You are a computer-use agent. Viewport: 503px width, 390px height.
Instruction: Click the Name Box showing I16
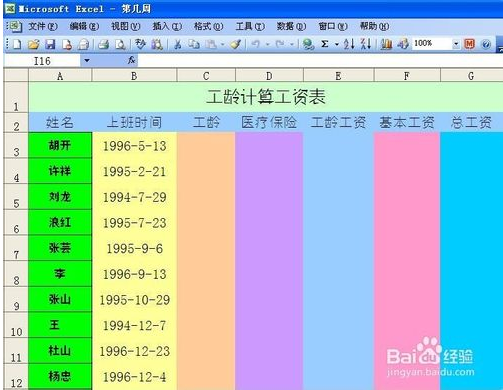coord(42,61)
